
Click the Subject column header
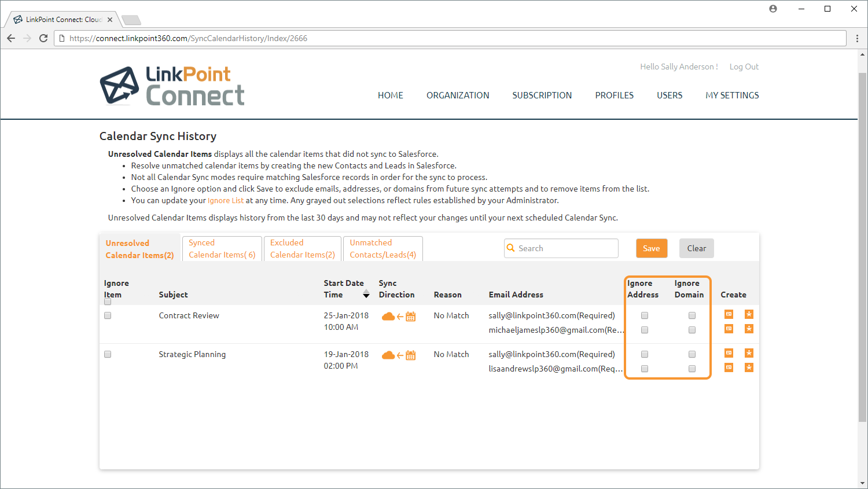pyautogui.click(x=174, y=295)
